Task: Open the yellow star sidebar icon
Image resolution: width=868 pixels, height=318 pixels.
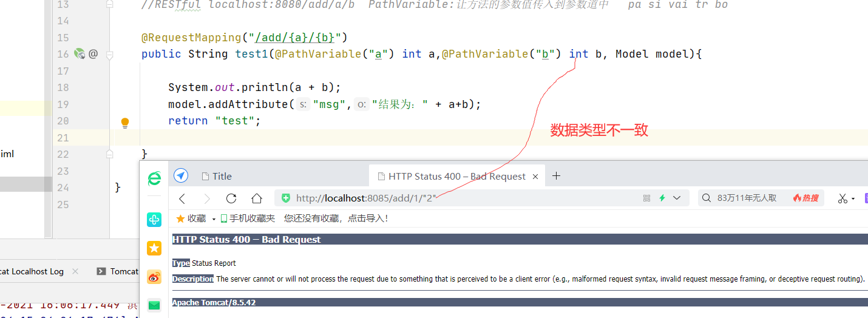Action: (154, 248)
